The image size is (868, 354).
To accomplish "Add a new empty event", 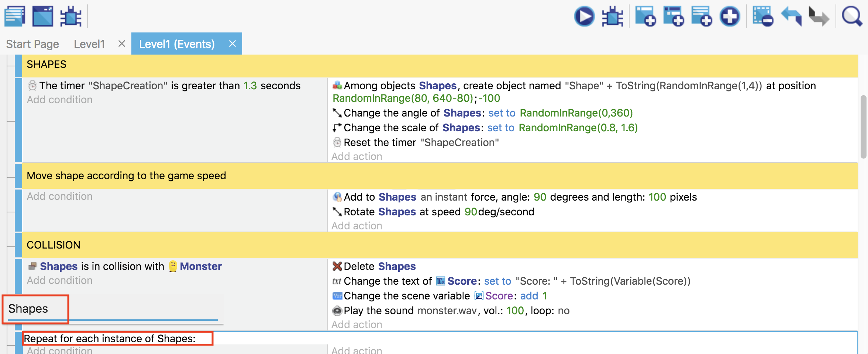I will tap(645, 17).
